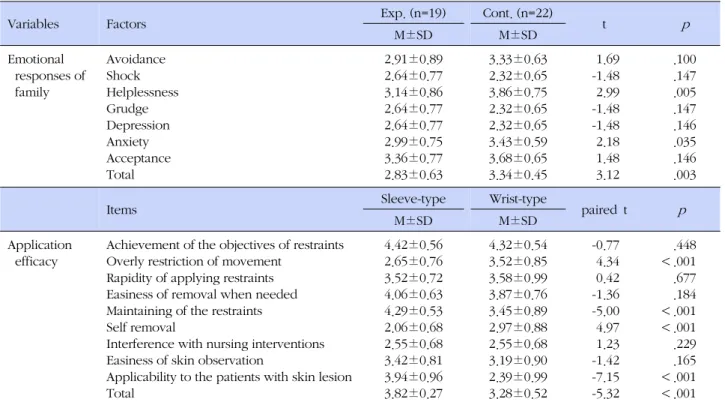Click "M±SD" under the Sleeve-type header
Screen dimensions: 725x405
click(413, 221)
